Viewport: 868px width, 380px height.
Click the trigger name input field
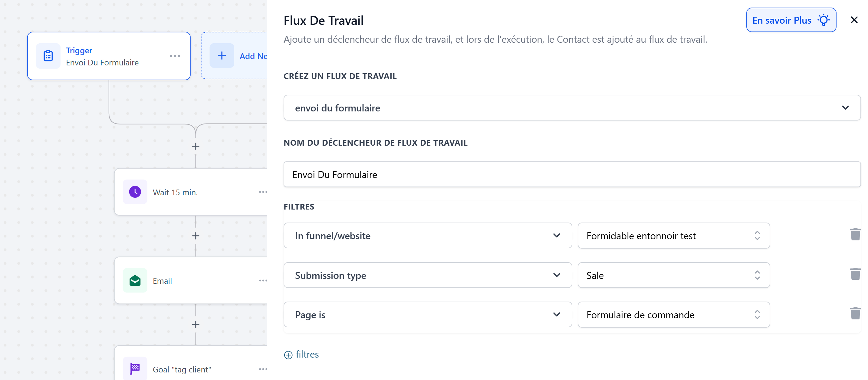click(571, 175)
